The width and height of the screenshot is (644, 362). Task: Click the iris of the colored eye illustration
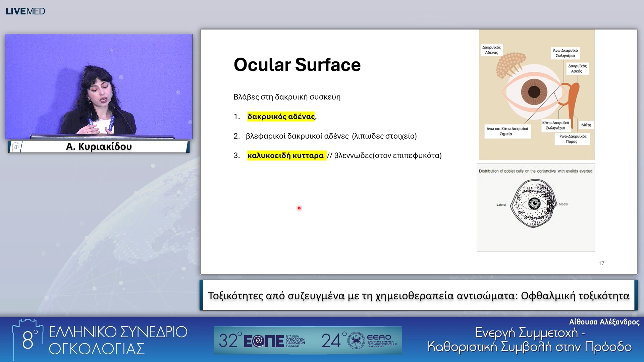point(534,92)
